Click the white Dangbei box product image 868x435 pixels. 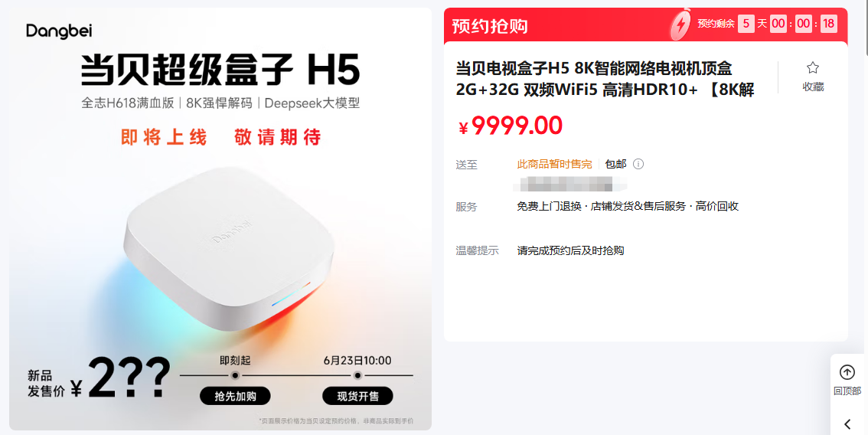(x=229, y=248)
